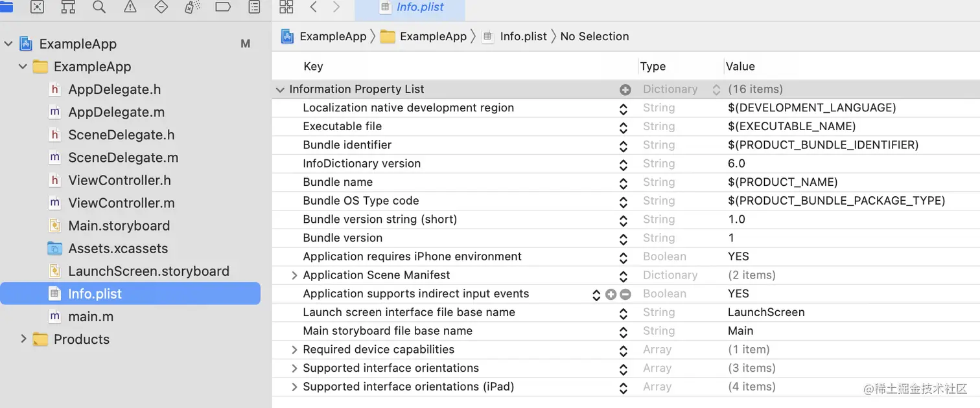This screenshot has height=408, width=980.
Task: Open the Debug navigator spray icon
Action: coord(192,6)
